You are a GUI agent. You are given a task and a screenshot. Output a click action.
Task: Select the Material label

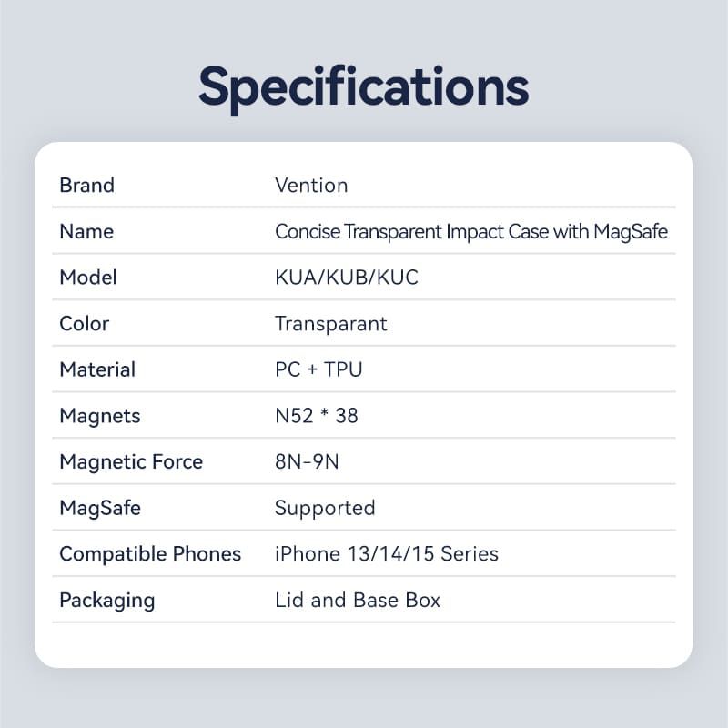[97, 369]
